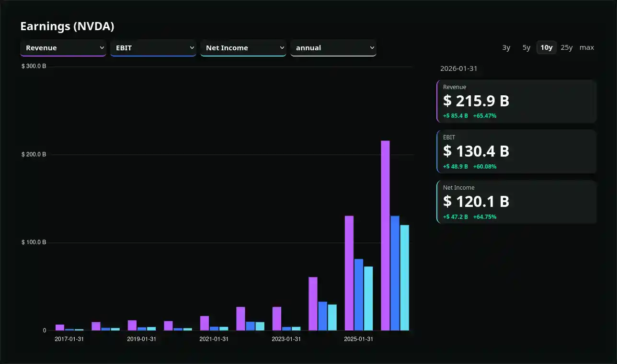Select the blue EBIT bar above 2025-01-31
This screenshot has width=617, height=364.
pos(359,295)
